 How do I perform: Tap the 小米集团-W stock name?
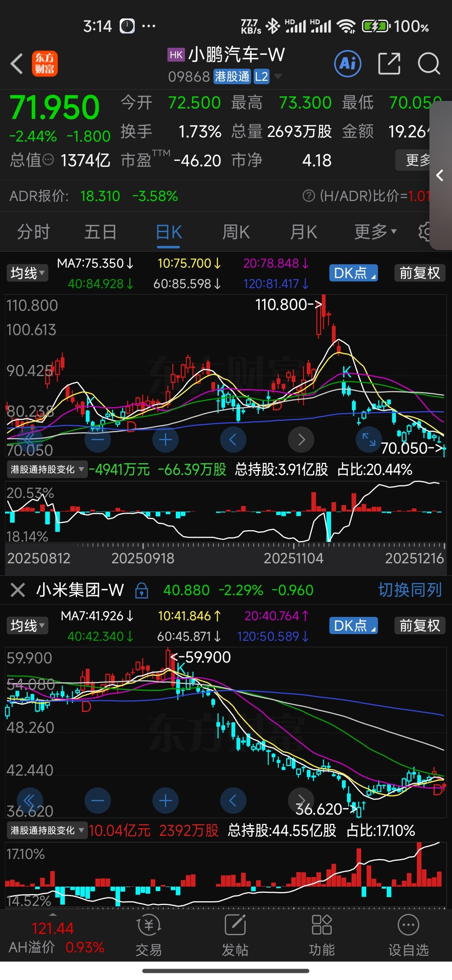[x=80, y=590]
